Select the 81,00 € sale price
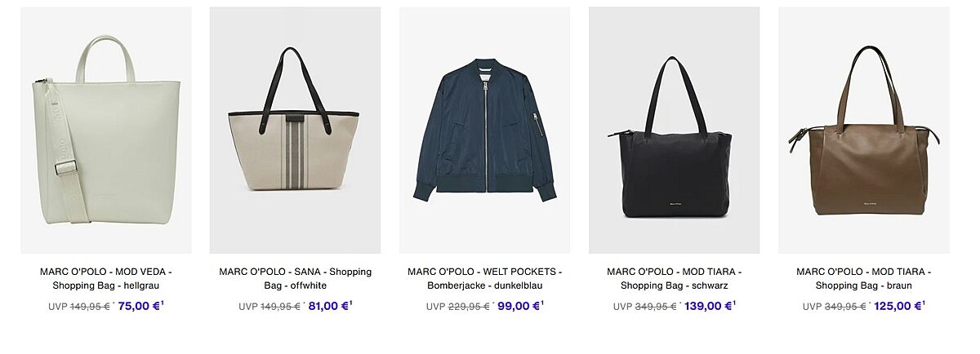980x354 pixels. 328,307
